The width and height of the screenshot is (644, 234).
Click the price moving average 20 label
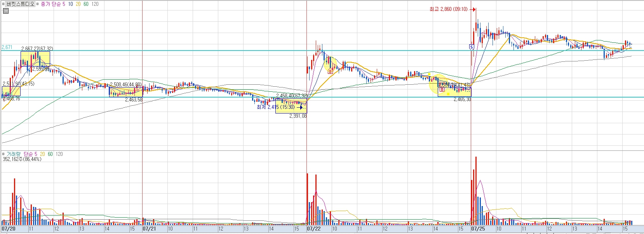click(x=78, y=4)
